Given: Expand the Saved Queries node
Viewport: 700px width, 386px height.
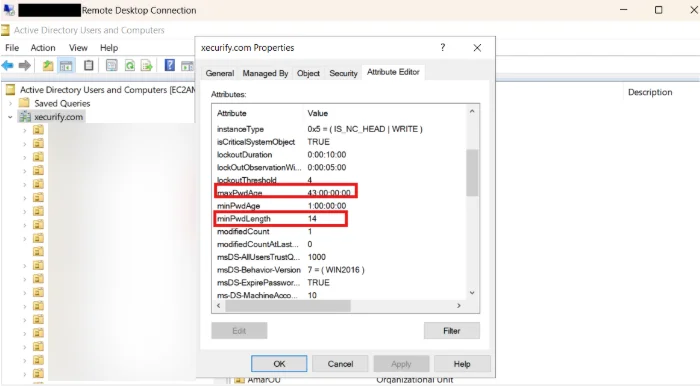Looking at the screenshot, I should click(x=10, y=103).
